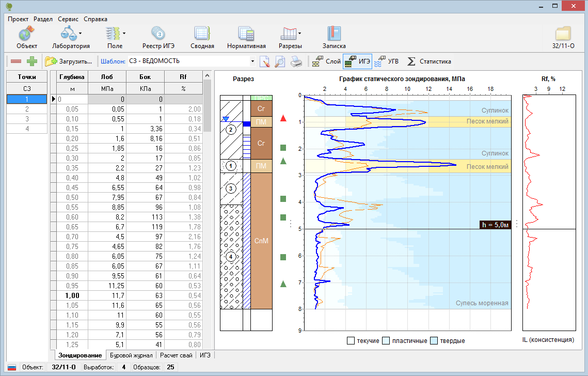
Task: Click the твердые legend color swatch
Action: 434,341
